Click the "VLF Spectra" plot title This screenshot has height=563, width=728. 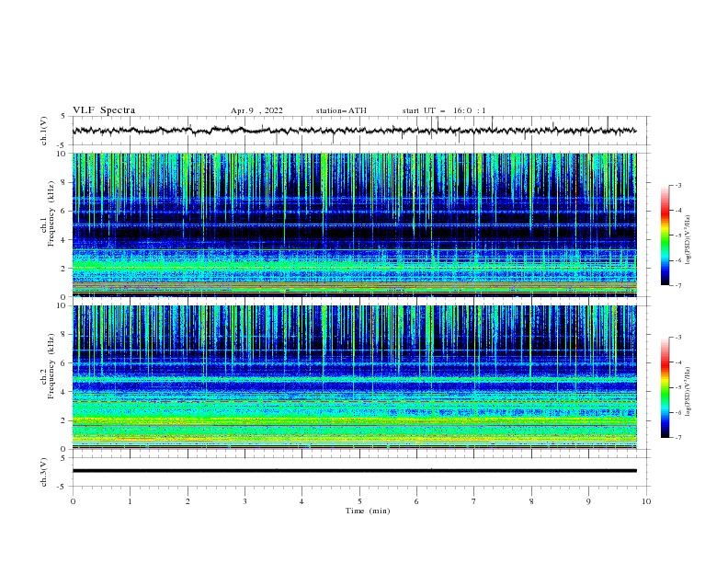[x=104, y=110]
